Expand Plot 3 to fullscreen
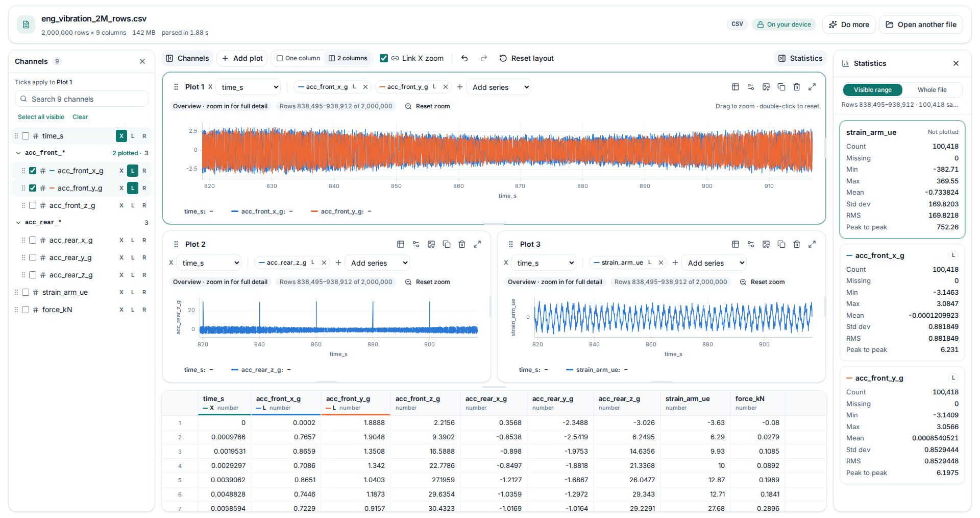980x518 pixels. tap(812, 244)
